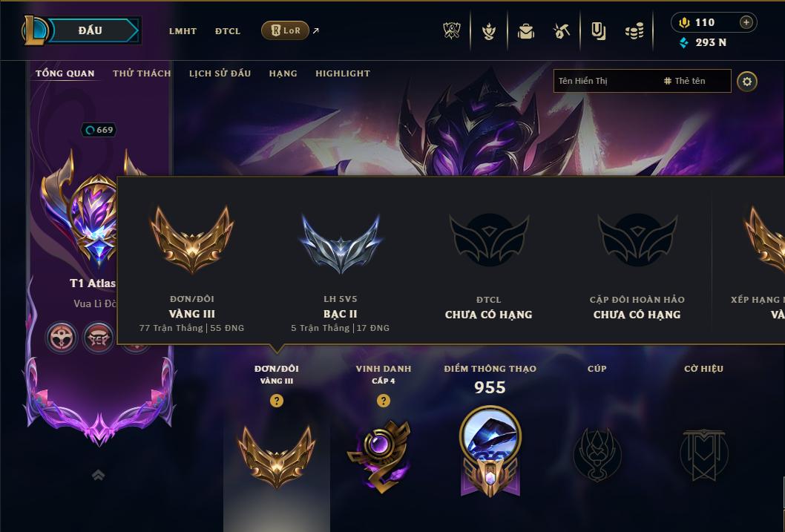Open the Loot inventory icon
Image resolution: width=785 pixels, height=532 pixels.
(598, 31)
